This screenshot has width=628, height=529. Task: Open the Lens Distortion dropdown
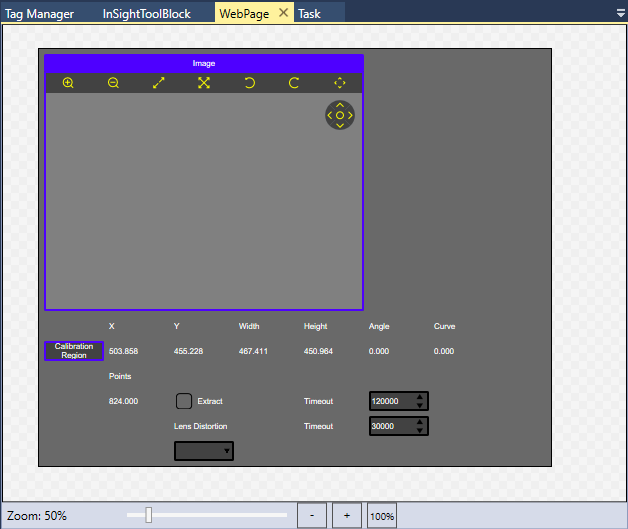tap(204, 451)
